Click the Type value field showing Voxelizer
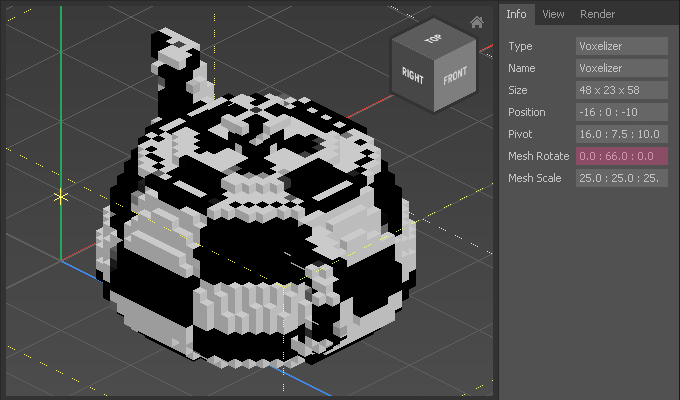The height and width of the screenshot is (400, 680). [622, 46]
